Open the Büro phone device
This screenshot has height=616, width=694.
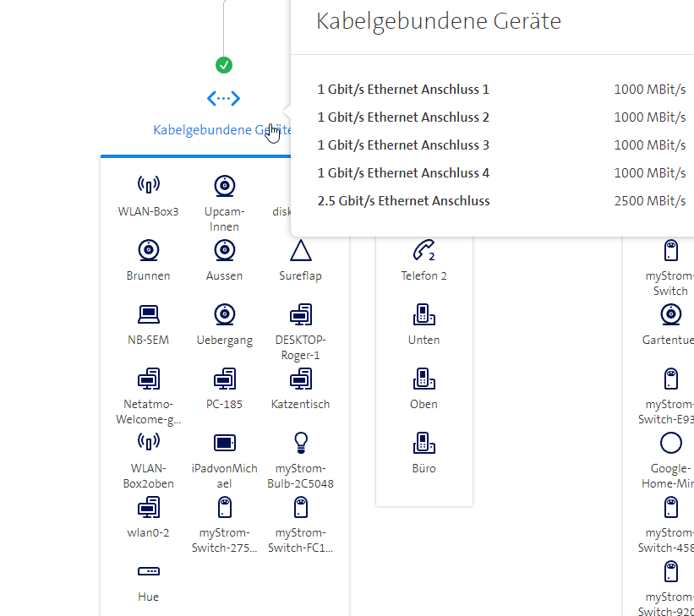pos(424,443)
